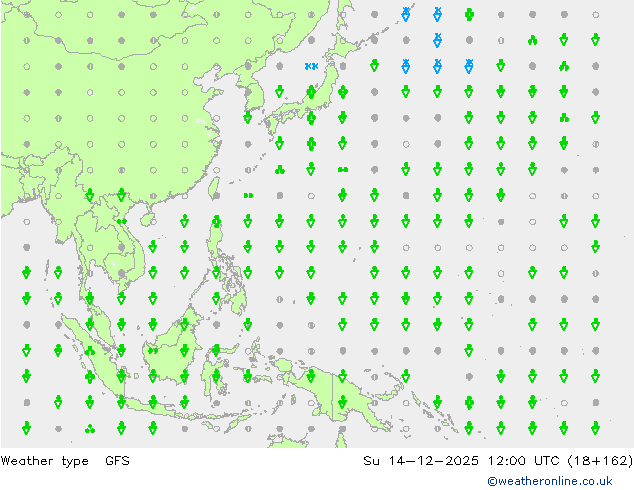Click the 'GFS' model label

click(117, 460)
